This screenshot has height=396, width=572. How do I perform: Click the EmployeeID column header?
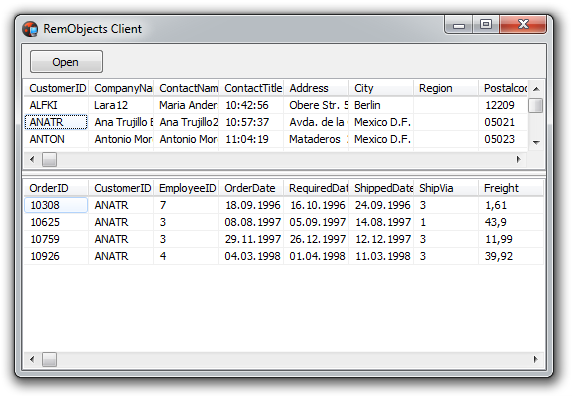(x=186, y=188)
